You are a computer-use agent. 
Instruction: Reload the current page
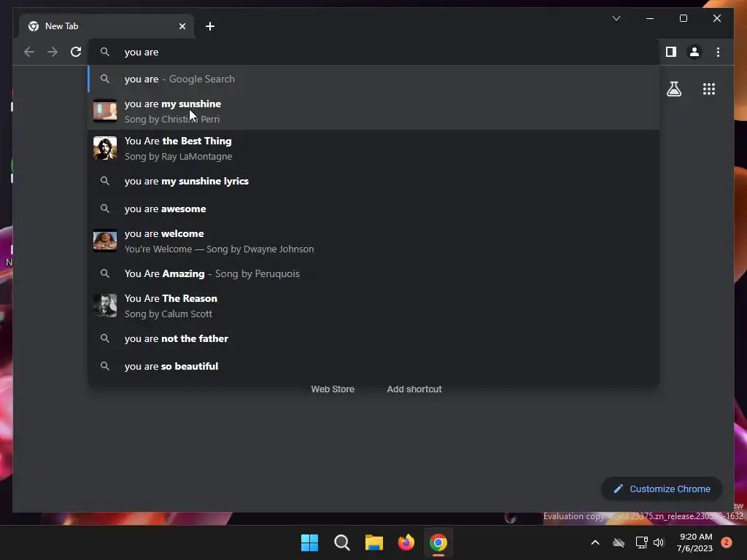coord(76,52)
